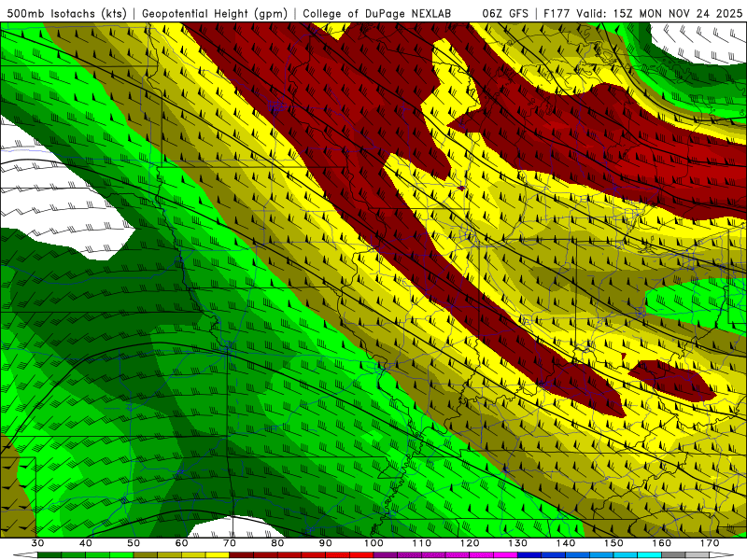The image size is (747, 560).
Task: Click the bright yellow swatch left of 70
Action: pyautogui.click(x=218, y=555)
